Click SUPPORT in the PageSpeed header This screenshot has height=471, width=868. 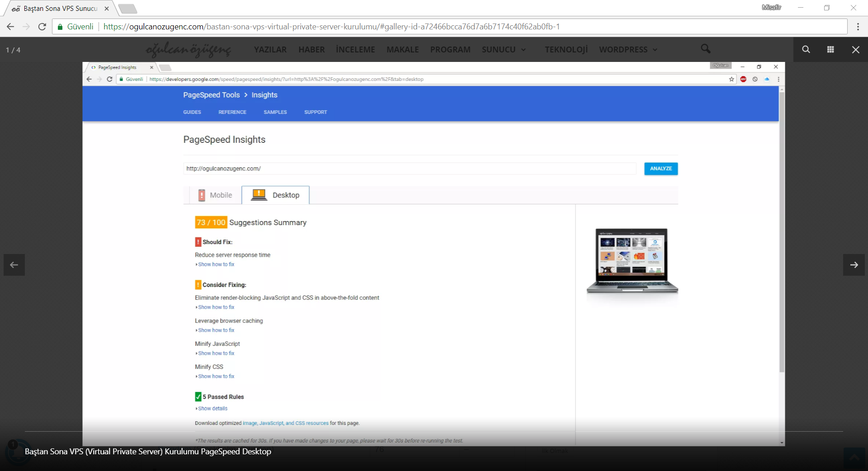coord(316,112)
